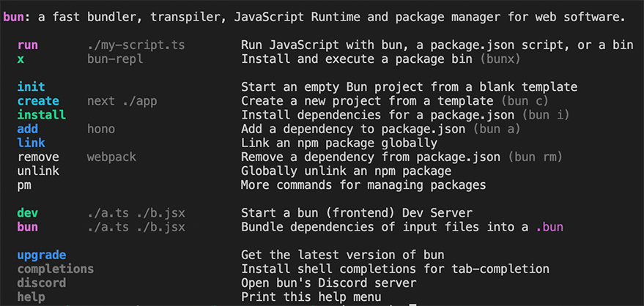Select the 'help' command name
Screen dimensions: 644x306
[x=32, y=297]
